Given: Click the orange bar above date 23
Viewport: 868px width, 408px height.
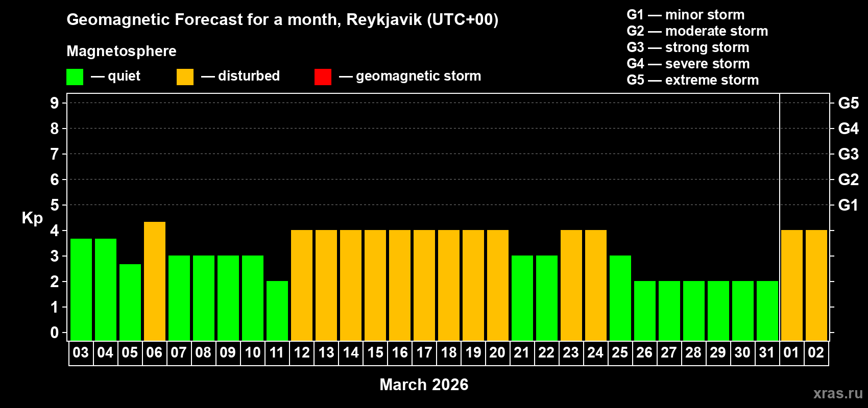Looking at the screenshot, I should coord(571,285).
